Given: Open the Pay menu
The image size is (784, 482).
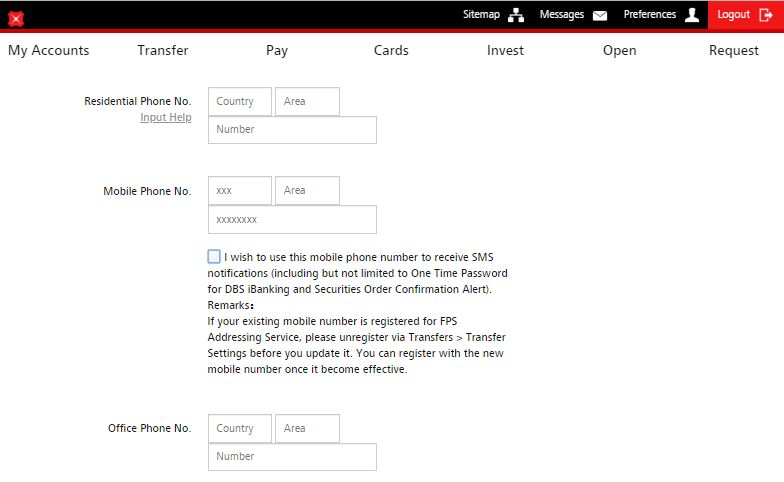Looking at the screenshot, I should (x=277, y=50).
